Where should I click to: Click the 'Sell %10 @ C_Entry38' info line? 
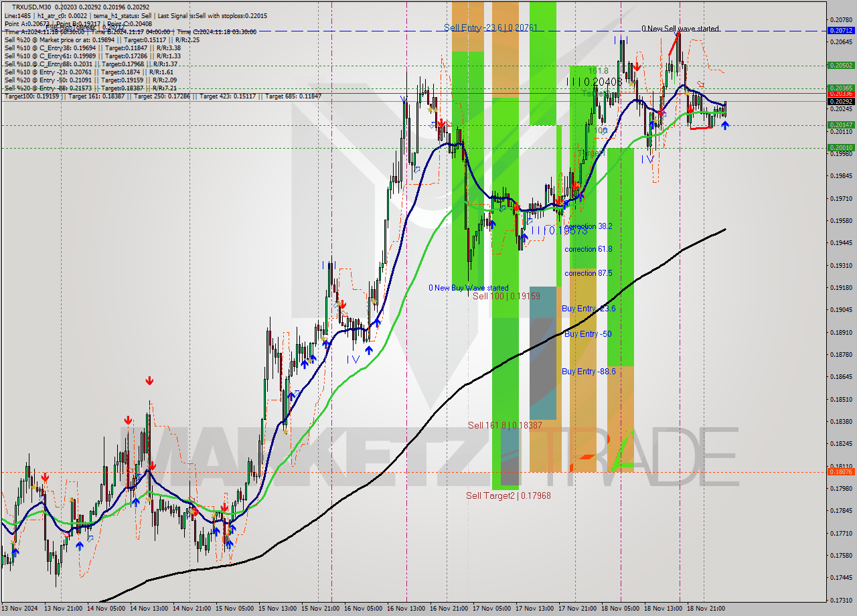[x=92, y=48]
